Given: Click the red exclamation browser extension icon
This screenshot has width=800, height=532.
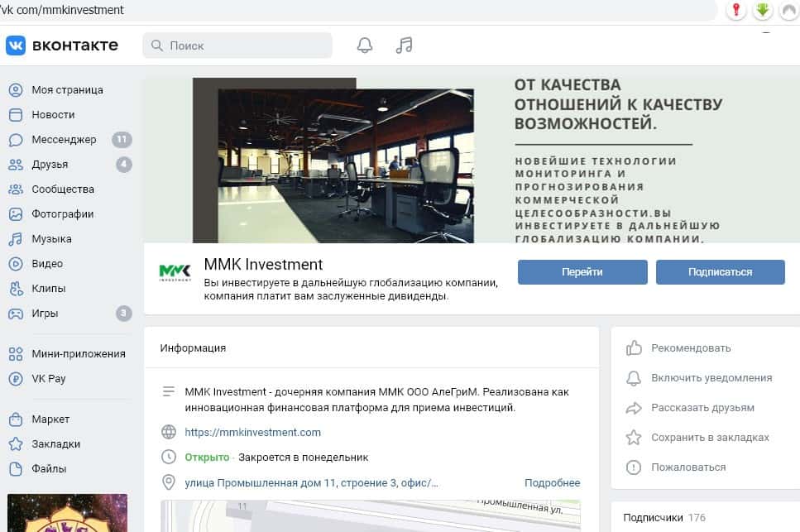Looking at the screenshot, I should pyautogui.click(x=736, y=10).
